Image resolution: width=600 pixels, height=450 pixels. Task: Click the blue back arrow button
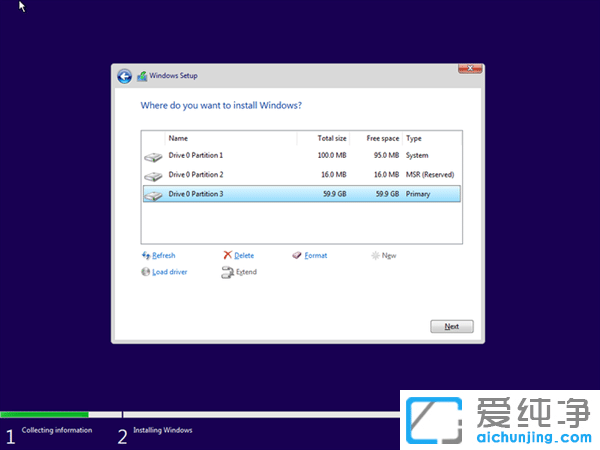click(x=124, y=76)
